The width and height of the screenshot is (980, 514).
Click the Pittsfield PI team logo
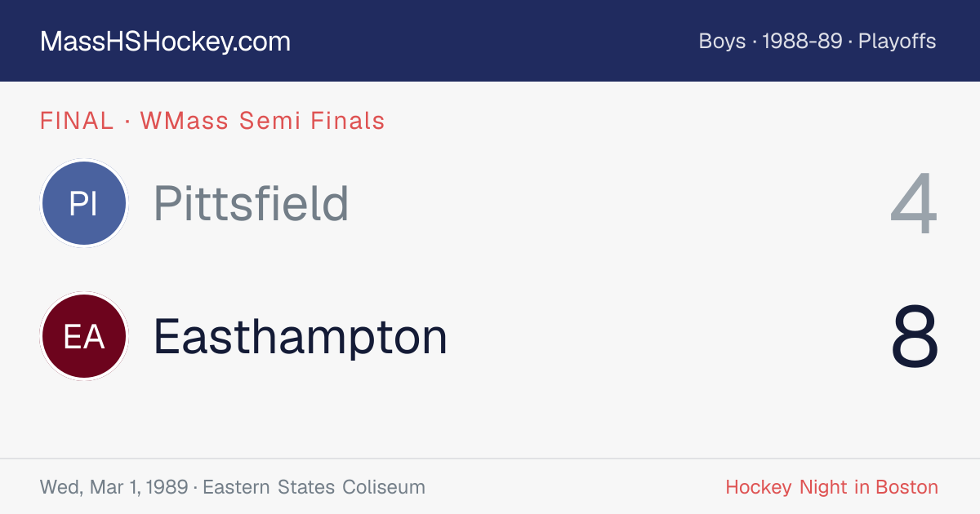pos(84,203)
